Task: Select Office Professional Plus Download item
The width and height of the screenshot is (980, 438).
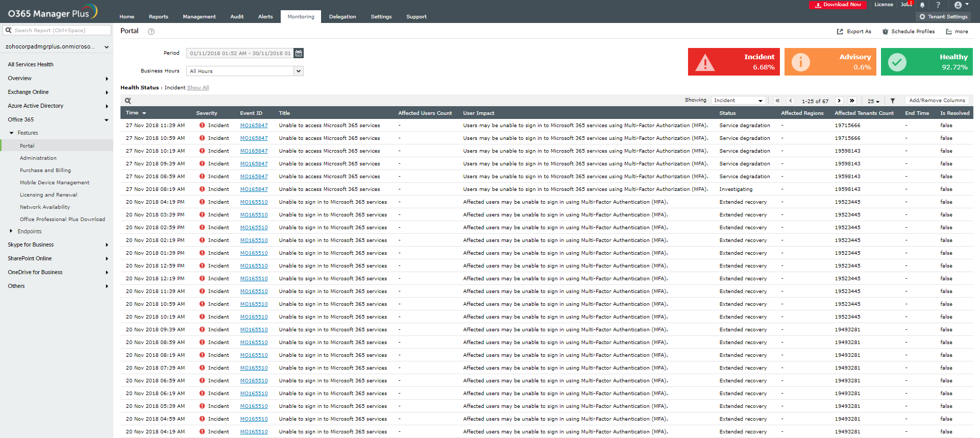Action: (x=62, y=220)
